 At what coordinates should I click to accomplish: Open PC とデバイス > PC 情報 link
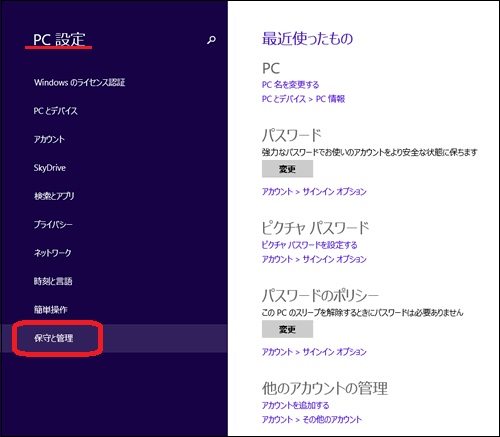click(303, 99)
